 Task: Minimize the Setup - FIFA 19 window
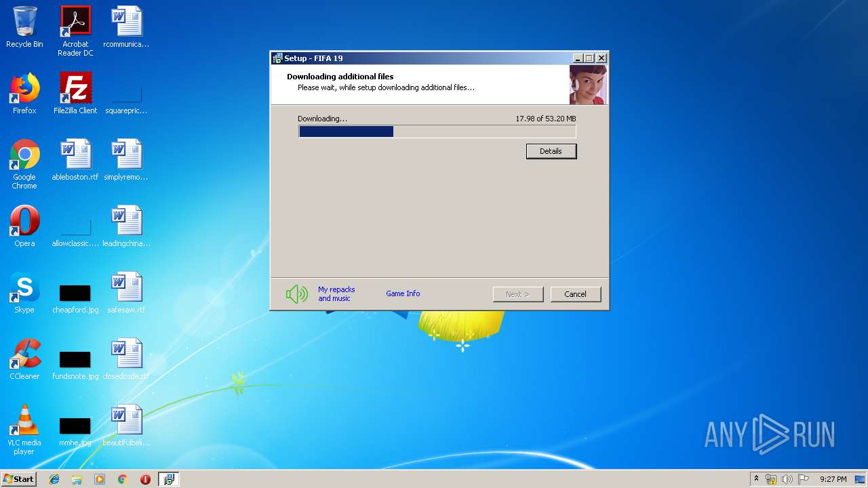coord(577,58)
